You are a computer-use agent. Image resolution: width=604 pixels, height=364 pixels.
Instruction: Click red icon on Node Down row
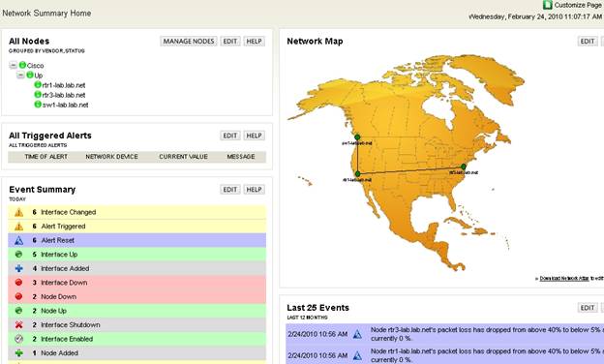pos(18,296)
